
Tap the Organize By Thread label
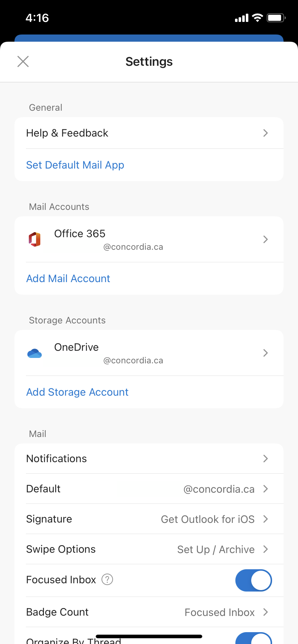coord(74,640)
